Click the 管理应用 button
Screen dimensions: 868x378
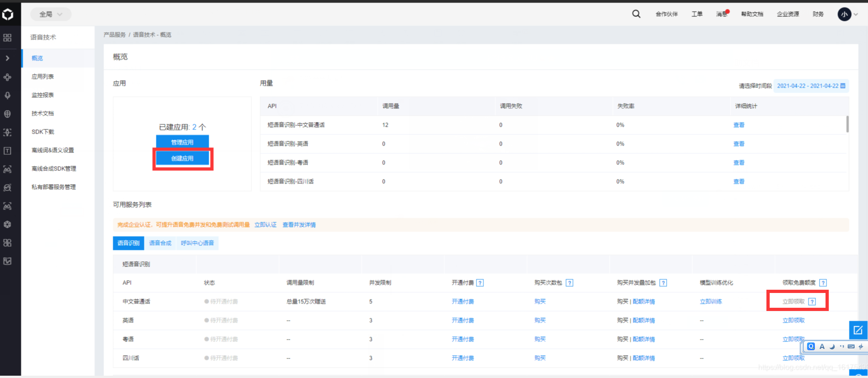pyautogui.click(x=182, y=142)
